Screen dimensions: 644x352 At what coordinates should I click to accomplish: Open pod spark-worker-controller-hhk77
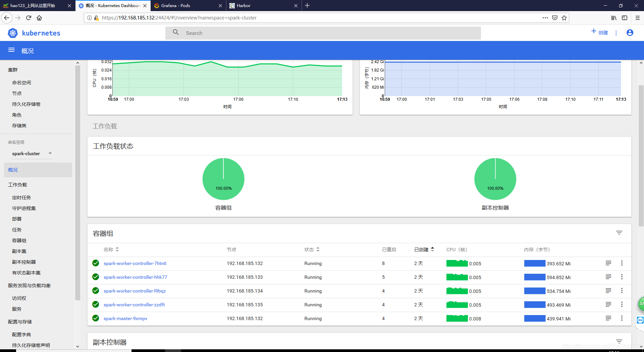(x=135, y=277)
